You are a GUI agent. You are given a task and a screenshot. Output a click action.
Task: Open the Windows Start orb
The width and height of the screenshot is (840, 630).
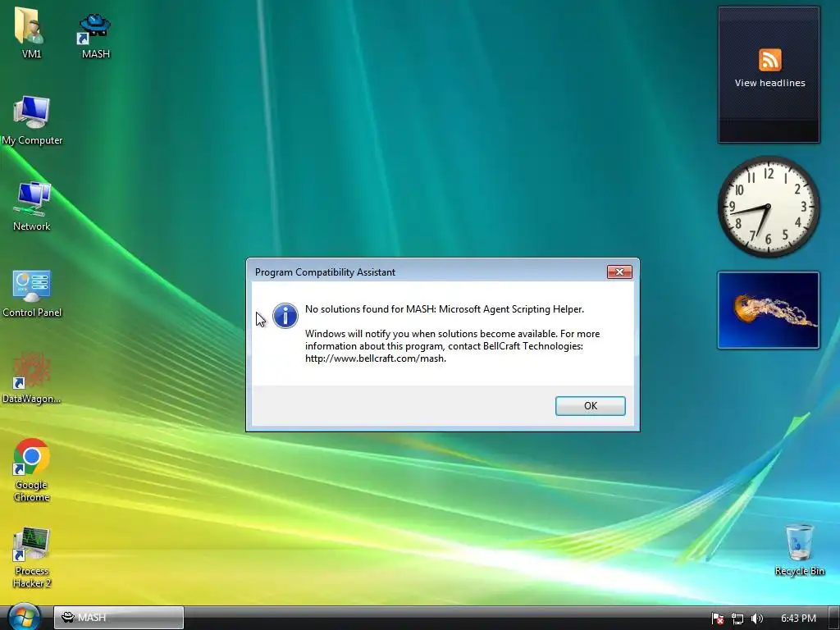24,617
